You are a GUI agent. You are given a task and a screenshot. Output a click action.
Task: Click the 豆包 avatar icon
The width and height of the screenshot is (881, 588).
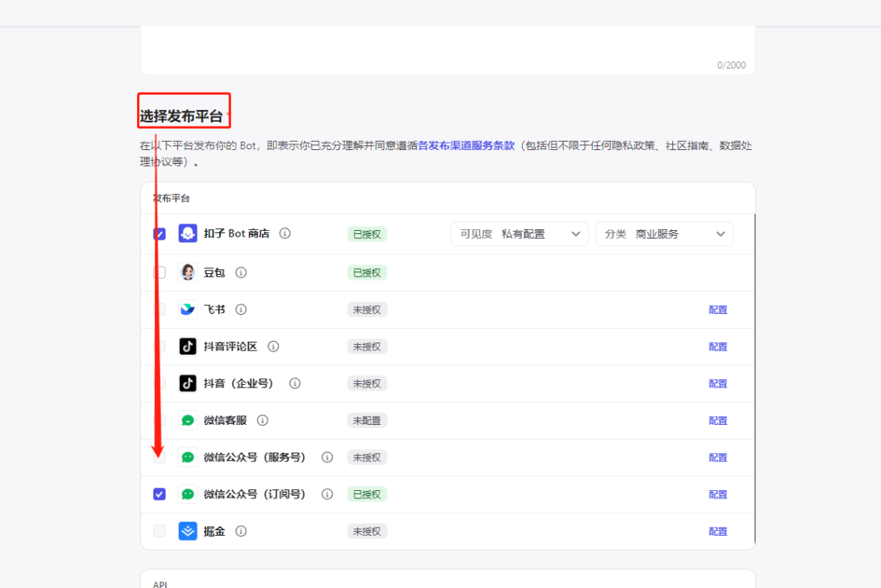click(x=188, y=272)
